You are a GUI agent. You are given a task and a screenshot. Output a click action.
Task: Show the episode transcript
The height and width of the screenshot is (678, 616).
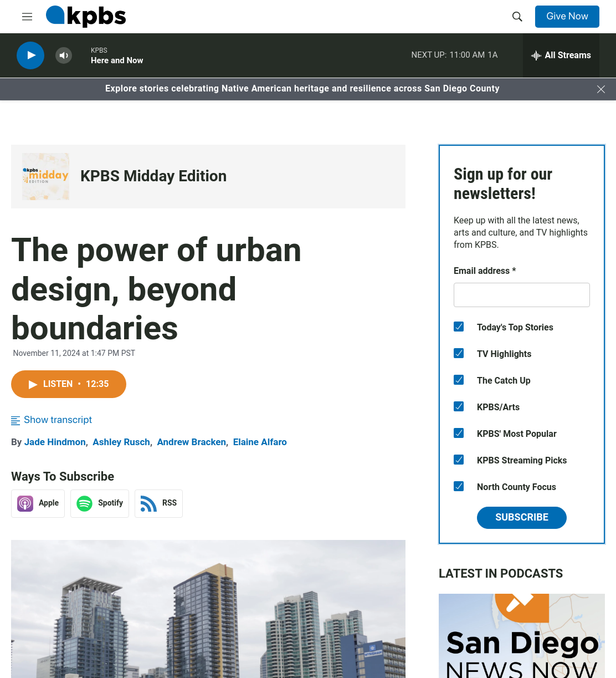point(52,420)
